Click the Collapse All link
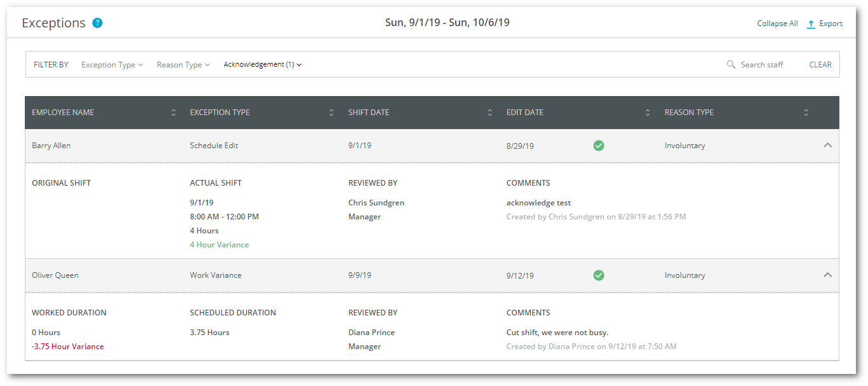868x386 pixels. pos(777,24)
